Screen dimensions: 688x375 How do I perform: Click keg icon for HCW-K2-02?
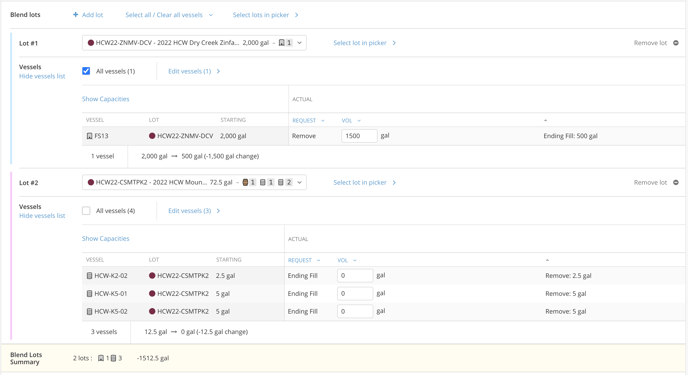click(x=90, y=275)
